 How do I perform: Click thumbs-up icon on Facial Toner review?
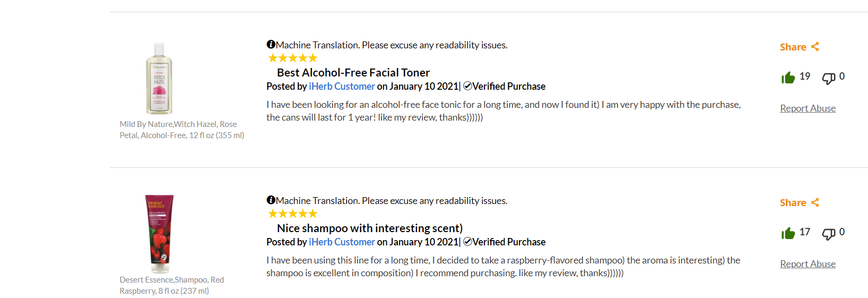[x=788, y=78]
